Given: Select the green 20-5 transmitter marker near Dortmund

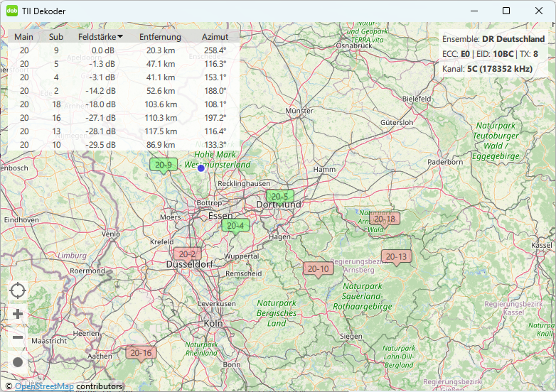Looking at the screenshot, I should point(279,196).
